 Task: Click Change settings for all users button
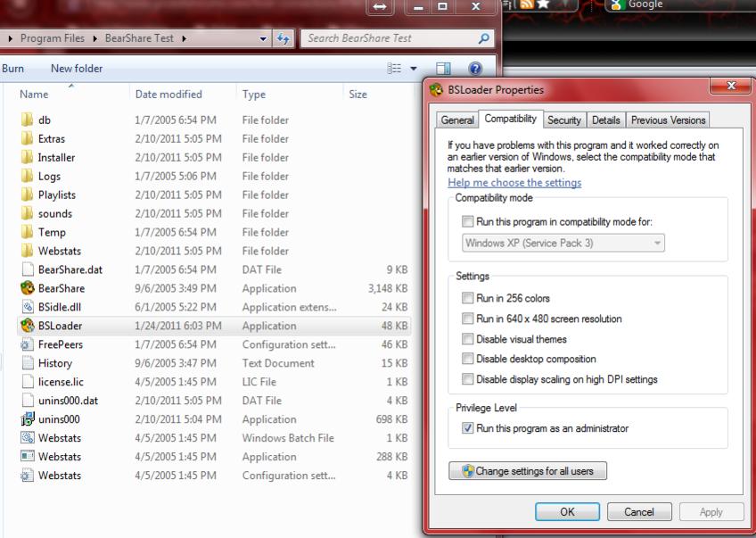coord(528,471)
